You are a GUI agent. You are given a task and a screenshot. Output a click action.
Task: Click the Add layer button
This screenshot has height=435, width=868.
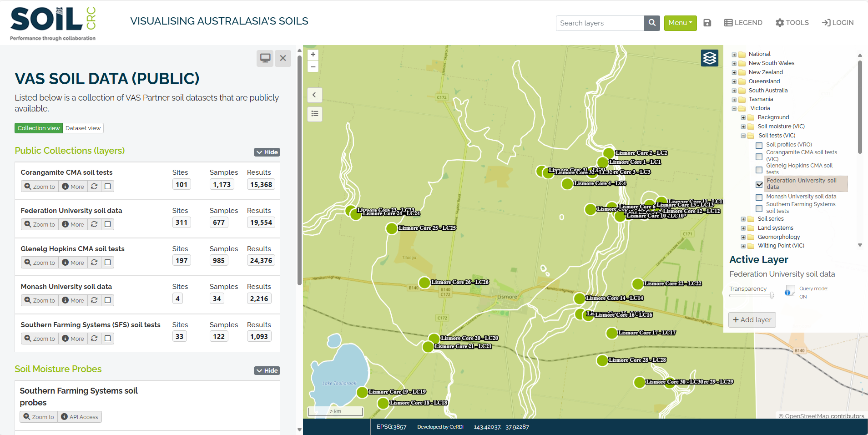(752, 320)
